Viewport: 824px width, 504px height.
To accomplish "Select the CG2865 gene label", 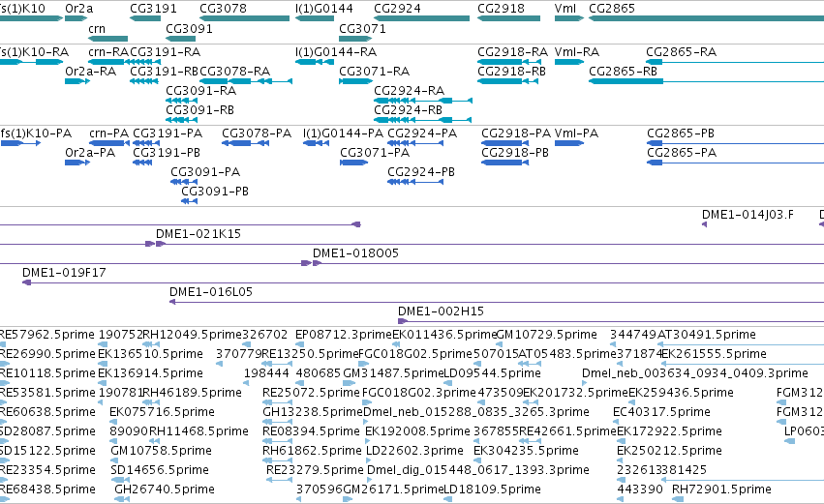I will (x=612, y=9).
